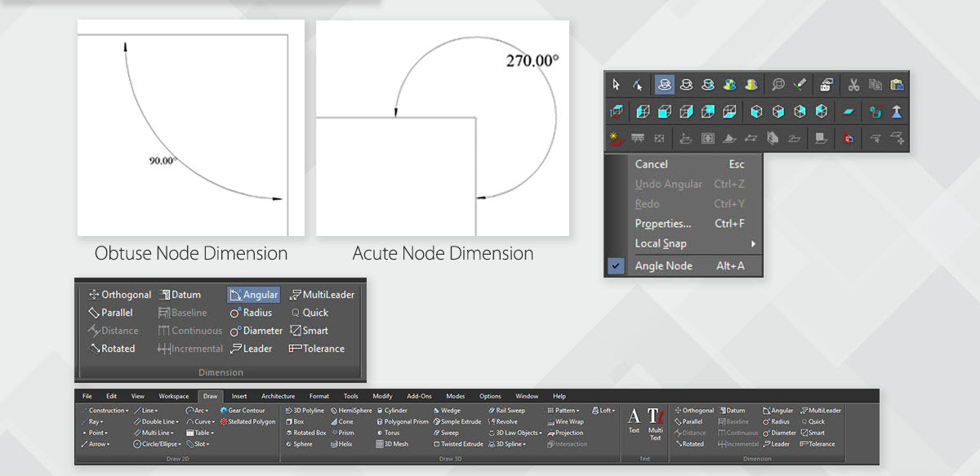Click the '90.00°' dimension text
Screen dimensions: 980x476
coord(163,160)
